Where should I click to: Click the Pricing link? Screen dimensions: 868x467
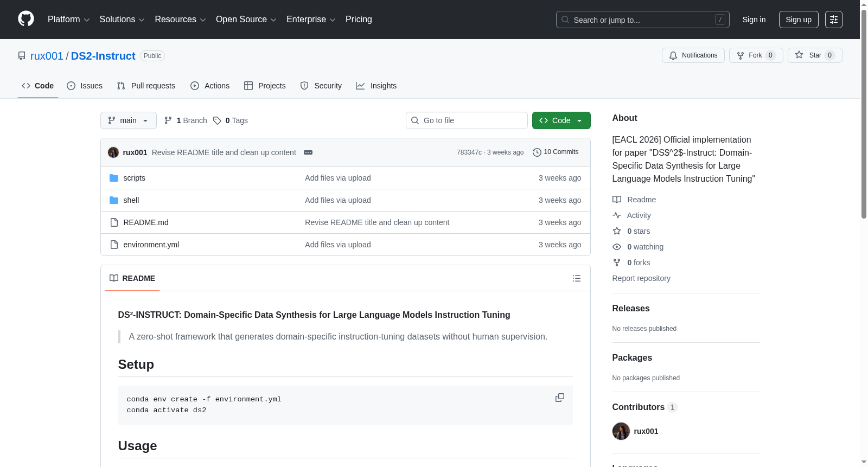[x=359, y=20]
